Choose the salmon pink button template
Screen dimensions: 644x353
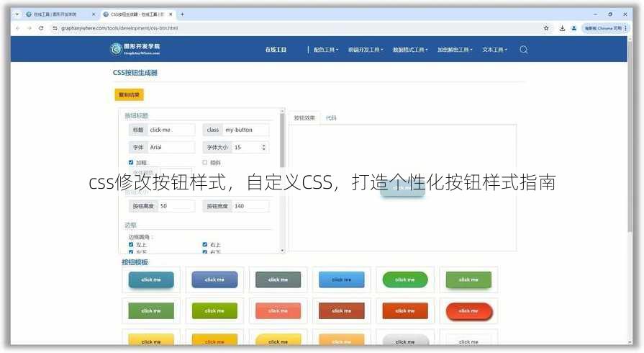click(278, 311)
